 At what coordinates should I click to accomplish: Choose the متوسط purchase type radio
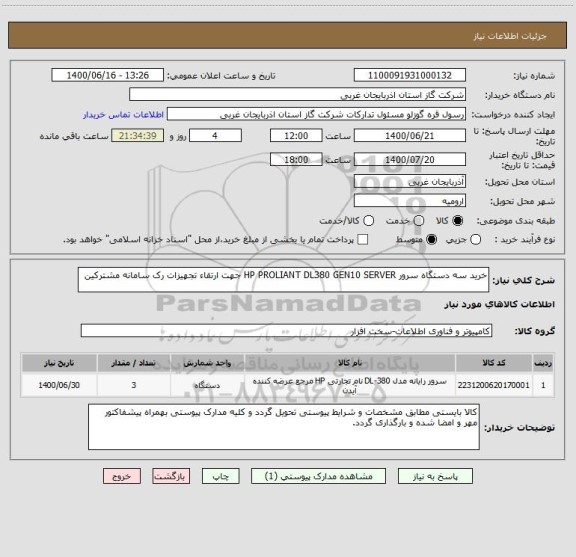click(431, 240)
